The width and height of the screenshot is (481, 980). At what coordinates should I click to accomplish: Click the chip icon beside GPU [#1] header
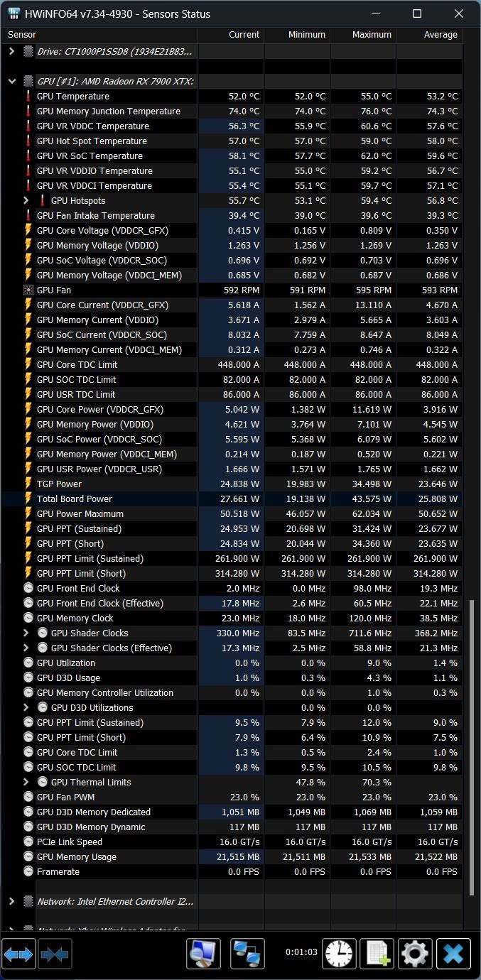(x=28, y=81)
